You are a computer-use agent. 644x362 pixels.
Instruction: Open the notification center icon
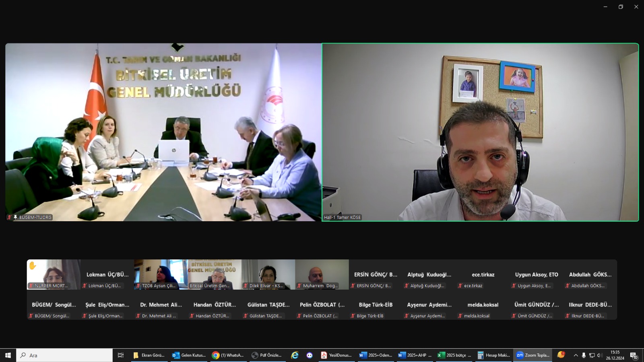[634, 356]
